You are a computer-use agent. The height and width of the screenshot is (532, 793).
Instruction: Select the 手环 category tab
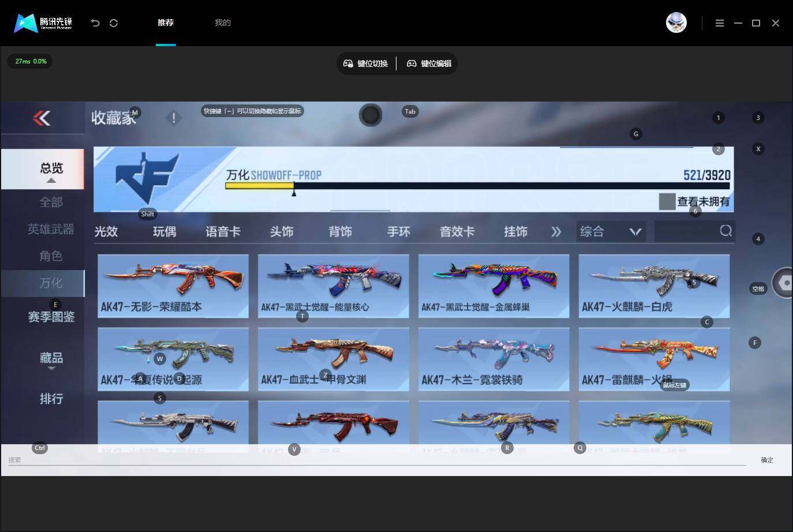pos(399,231)
